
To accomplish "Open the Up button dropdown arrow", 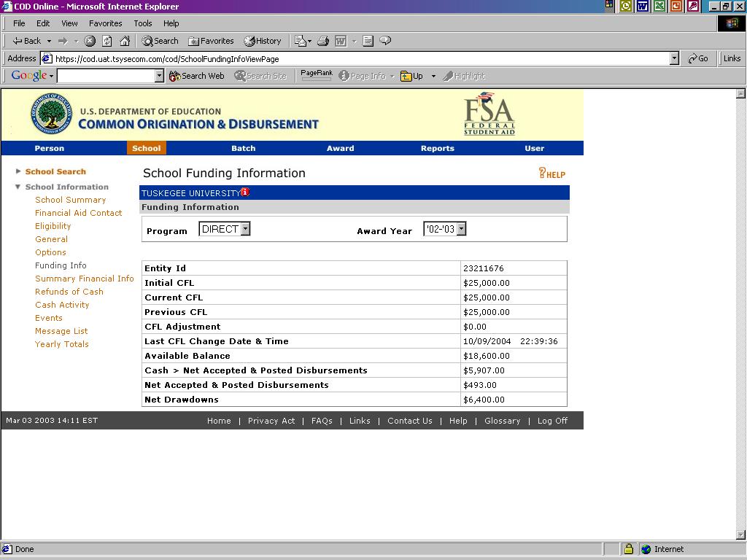I will click(433, 76).
